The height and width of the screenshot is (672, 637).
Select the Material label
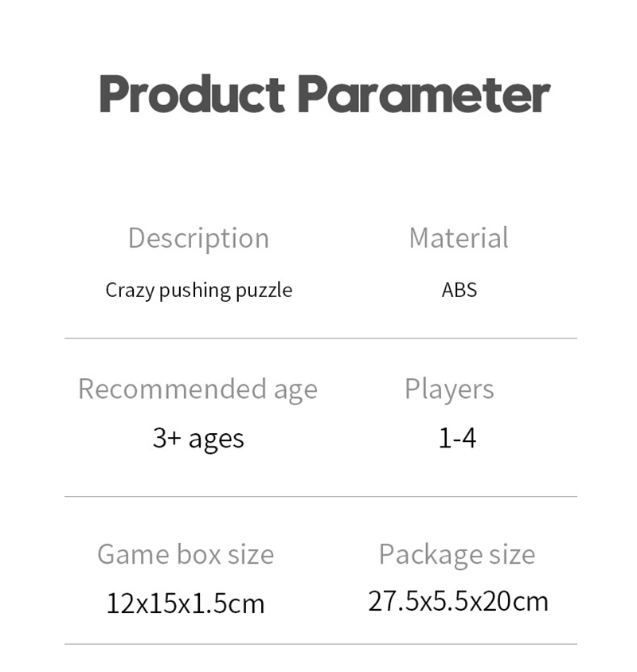[x=458, y=238]
